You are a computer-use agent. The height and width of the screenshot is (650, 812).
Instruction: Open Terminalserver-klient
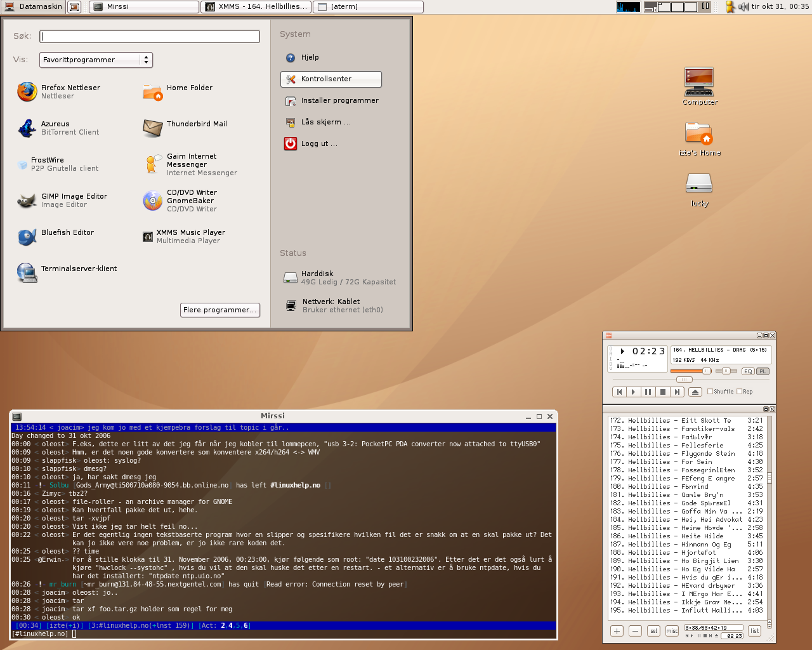tap(67, 273)
